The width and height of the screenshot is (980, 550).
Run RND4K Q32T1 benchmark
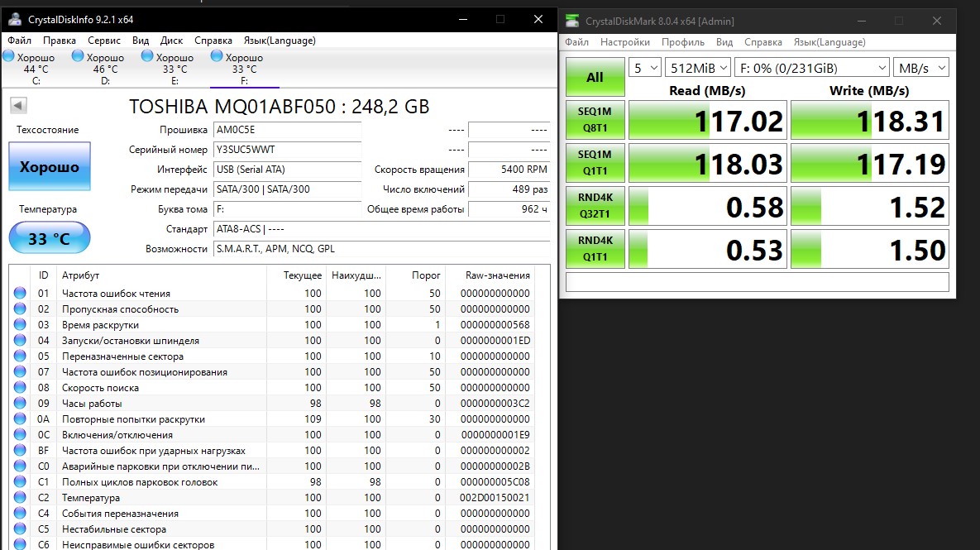click(595, 206)
